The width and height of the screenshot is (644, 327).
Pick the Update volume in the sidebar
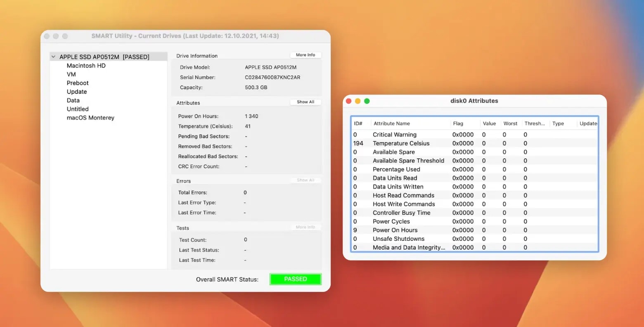click(x=77, y=92)
